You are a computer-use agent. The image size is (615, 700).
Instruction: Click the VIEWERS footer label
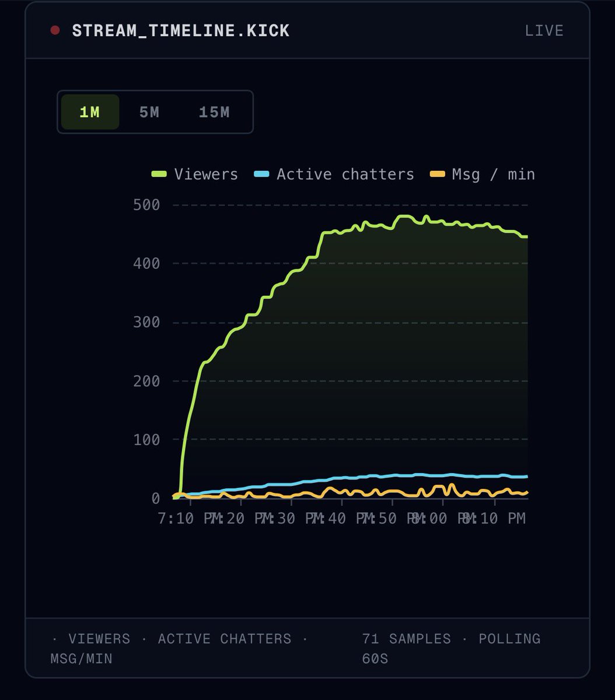[99, 639]
